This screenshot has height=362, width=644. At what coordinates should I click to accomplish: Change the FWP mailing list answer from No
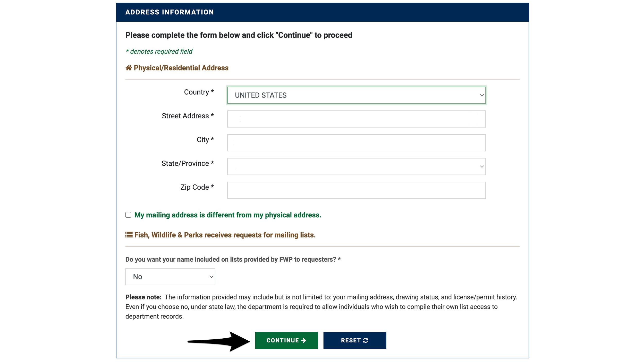click(170, 276)
